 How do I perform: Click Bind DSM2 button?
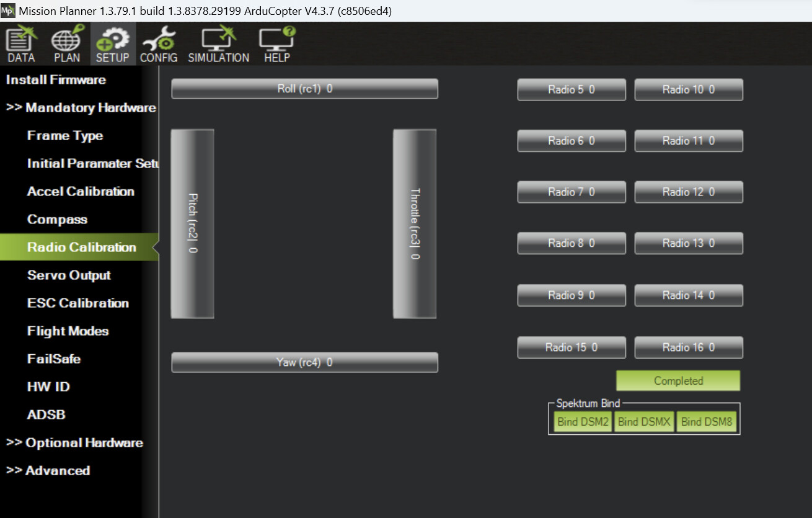tap(583, 422)
